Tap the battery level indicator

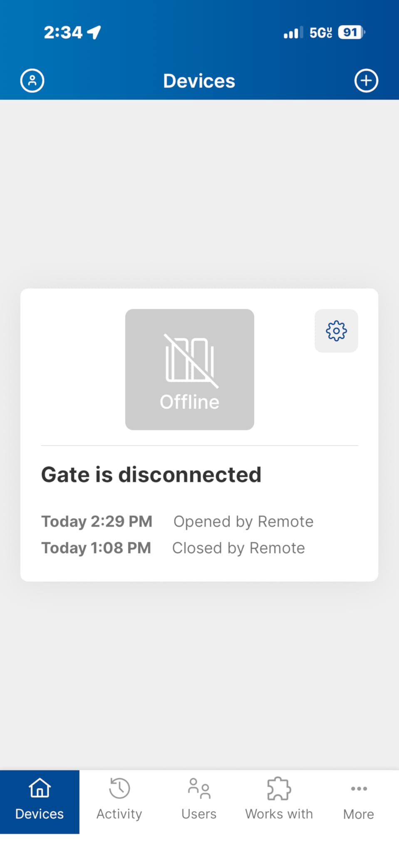[x=351, y=32]
